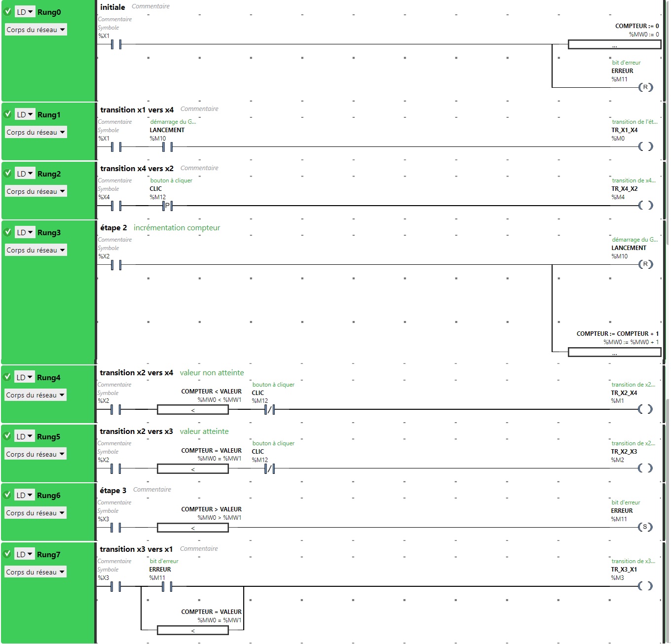Click the ERREUR %M11 contact in Rung7
The image size is (671, 644).
coord(167,586)
